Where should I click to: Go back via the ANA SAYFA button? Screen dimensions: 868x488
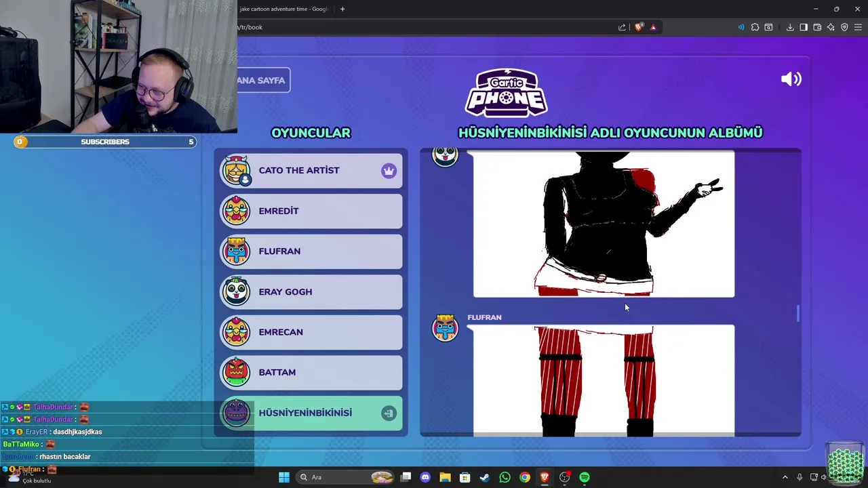pos(263,80)
